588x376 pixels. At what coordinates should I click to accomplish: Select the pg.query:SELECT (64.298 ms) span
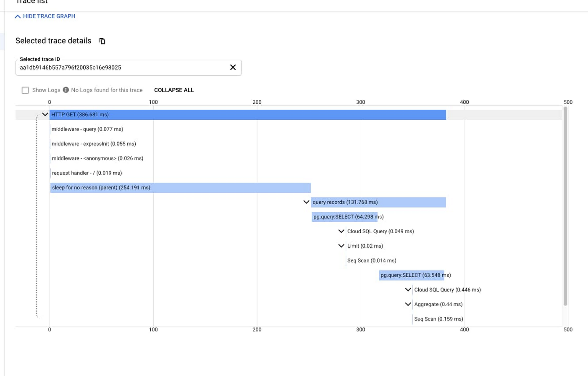[344, 216]
